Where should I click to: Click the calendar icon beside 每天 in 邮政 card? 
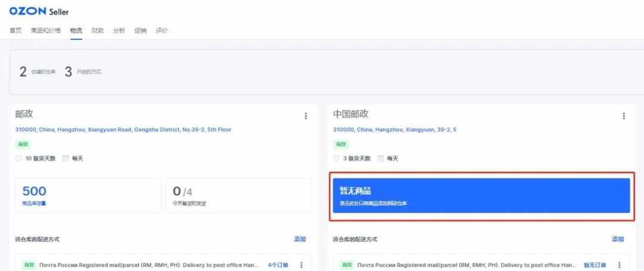click(x=66, y=158)
